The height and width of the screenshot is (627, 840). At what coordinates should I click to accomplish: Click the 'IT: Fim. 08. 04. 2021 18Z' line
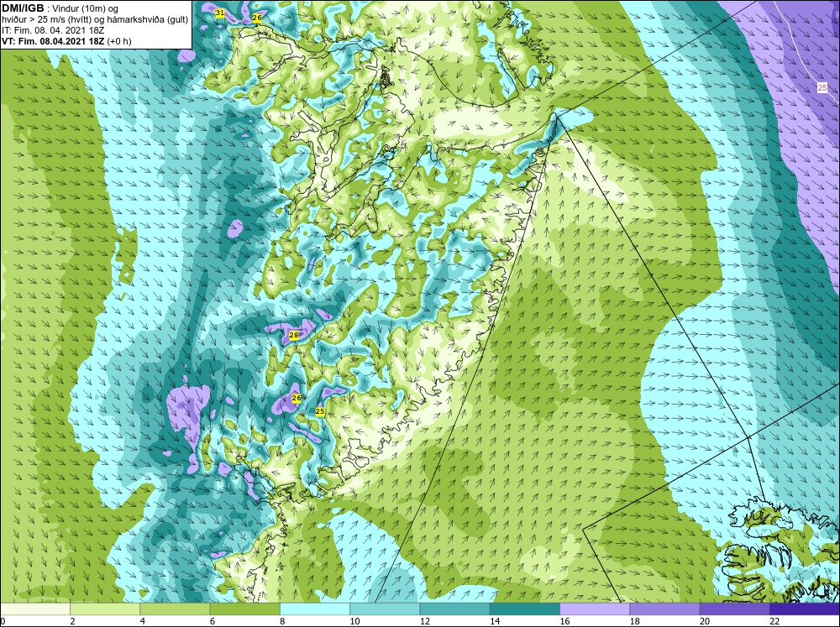coord(53,30)
